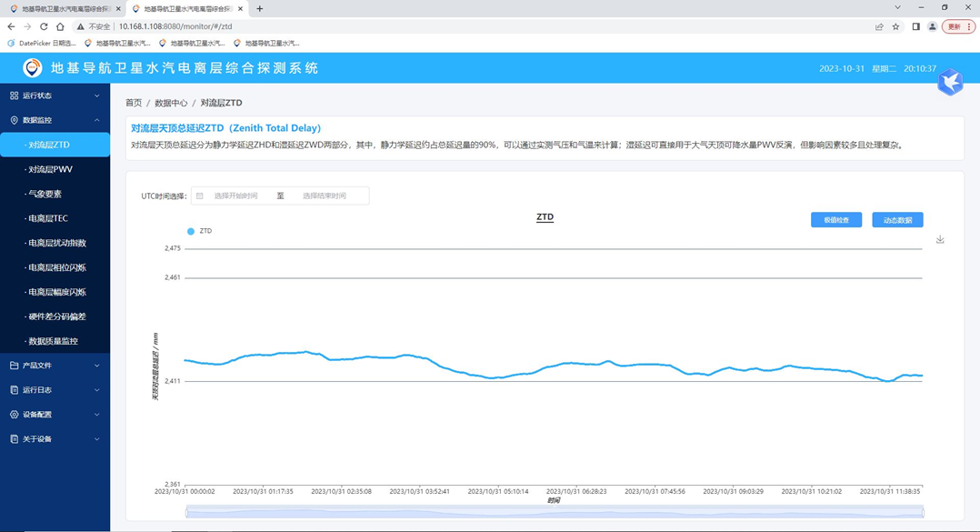This screenshot has height=532, width=980.
Task: Expand the 运行状态 sidebar menu
Action: click(55, 95)
